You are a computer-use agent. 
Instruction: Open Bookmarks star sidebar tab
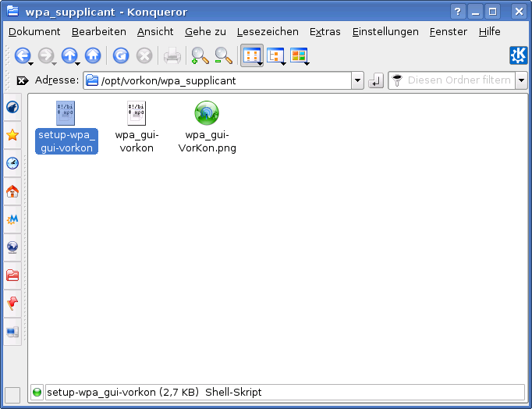[x=12, y=135]
